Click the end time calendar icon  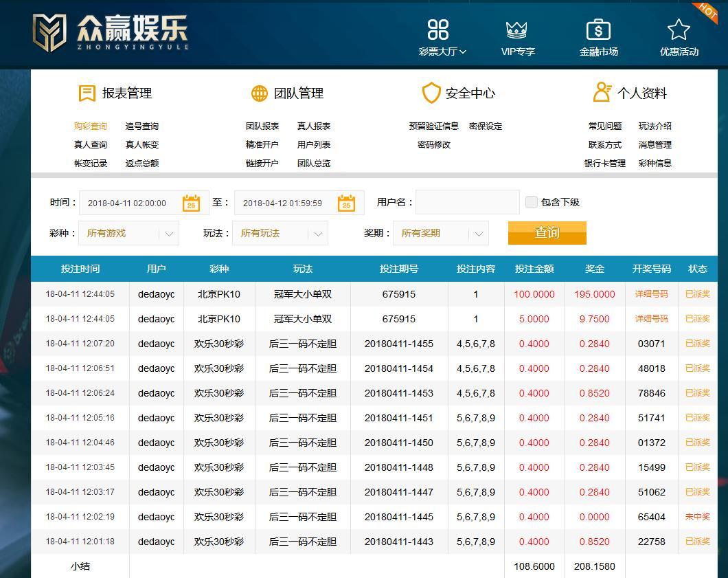pyautogui.click(x=346, y=203)
